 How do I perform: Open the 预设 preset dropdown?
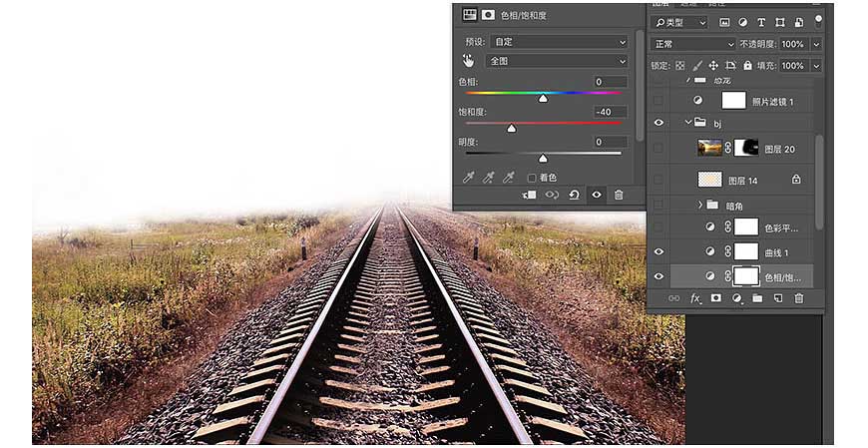559,42
